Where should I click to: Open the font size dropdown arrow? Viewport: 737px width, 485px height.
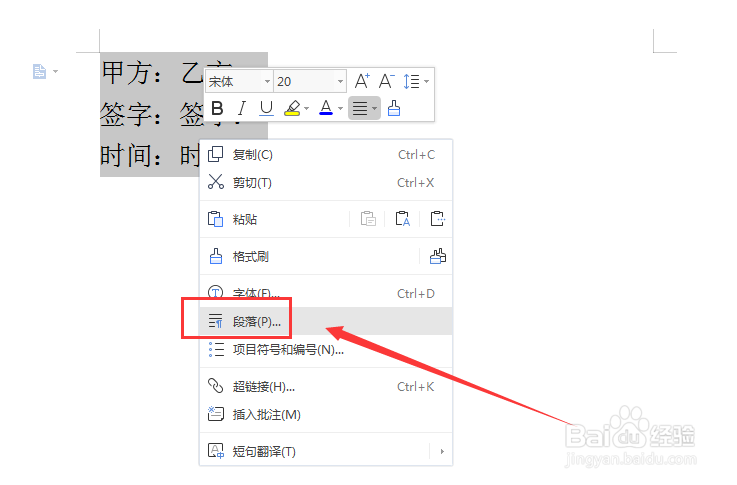[x=340, y=82]
